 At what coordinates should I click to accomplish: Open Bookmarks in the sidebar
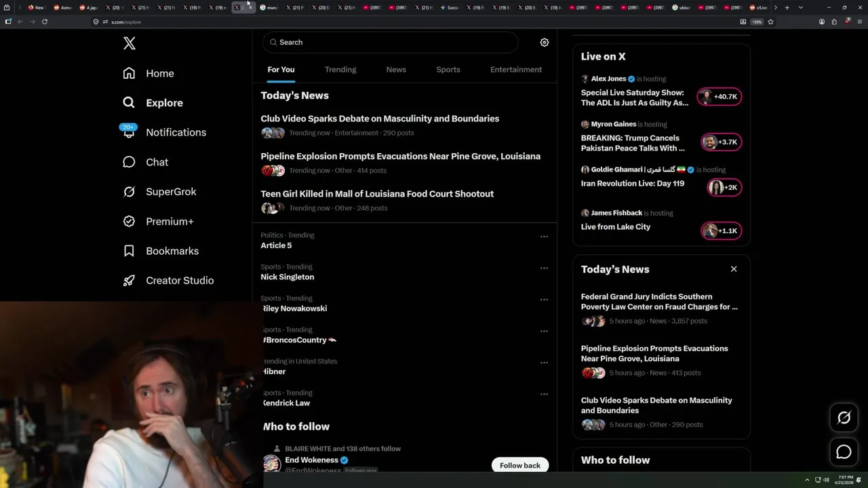tap(161, 251)
